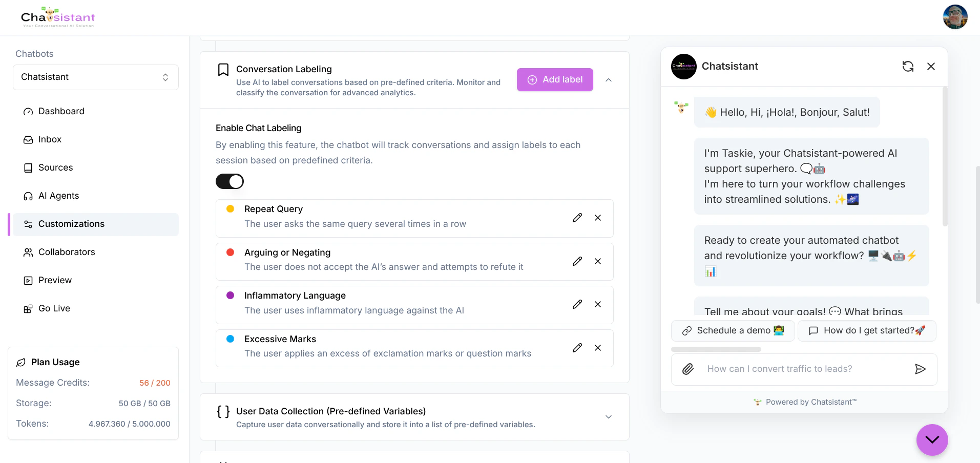980x463 pixels.
Task: Remove the Arguing or Negating label
Action: (x=598, y=261)
